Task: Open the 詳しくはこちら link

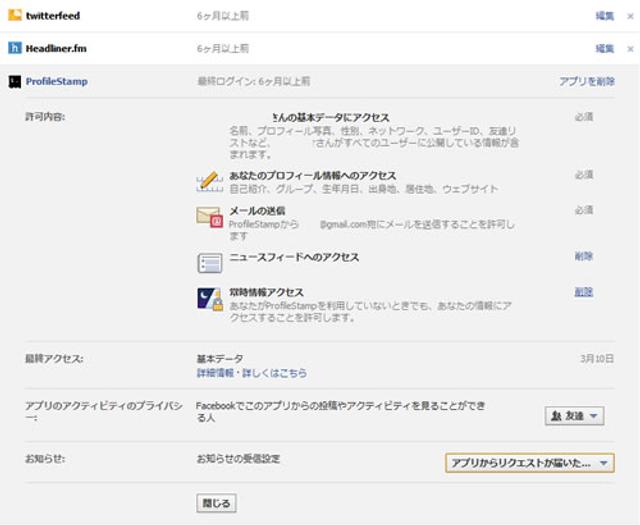Action: (274, 373)
